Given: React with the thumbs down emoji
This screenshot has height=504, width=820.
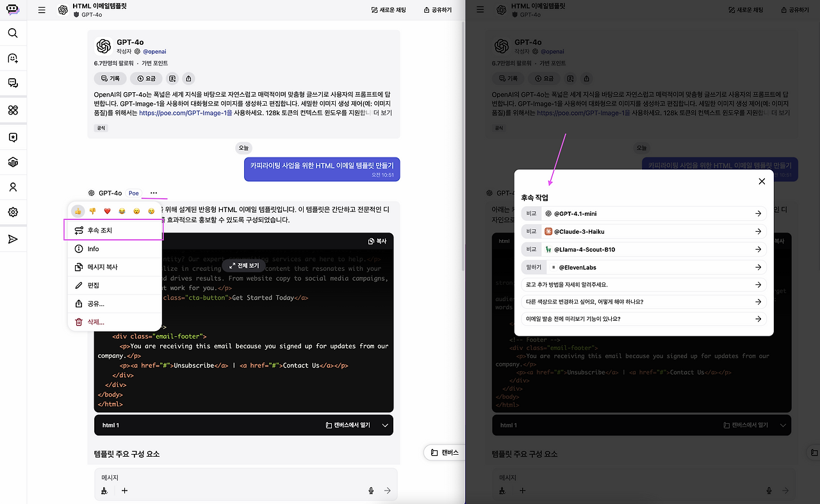Looking at the screenshot, I should [x=92, y=211].
